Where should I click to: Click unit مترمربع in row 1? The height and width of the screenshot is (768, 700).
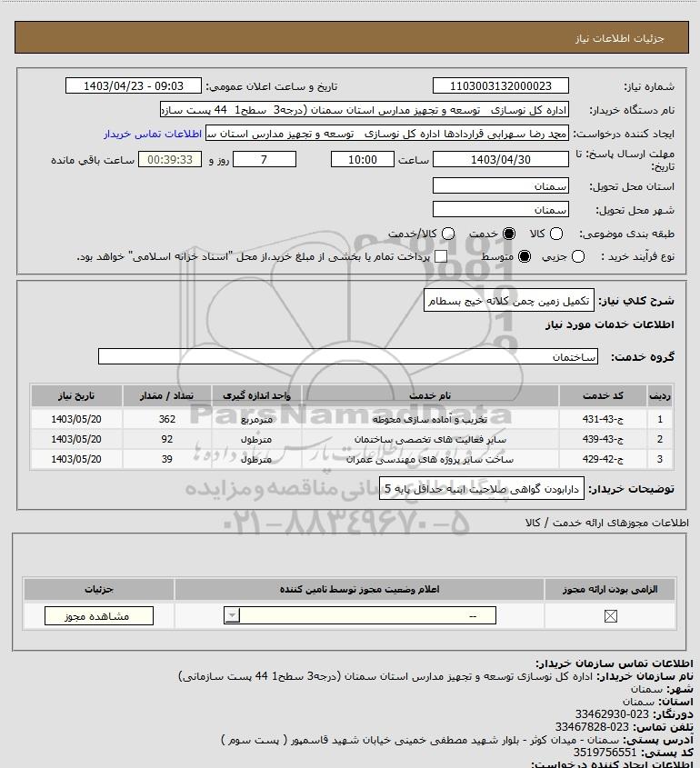[x=256, y=420]
